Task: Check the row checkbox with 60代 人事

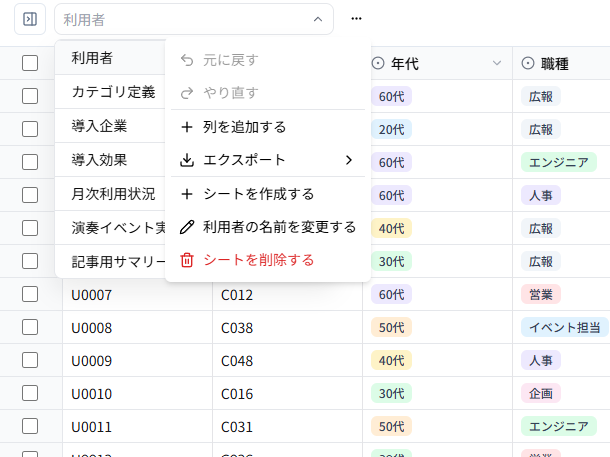Action: (30, 195)
